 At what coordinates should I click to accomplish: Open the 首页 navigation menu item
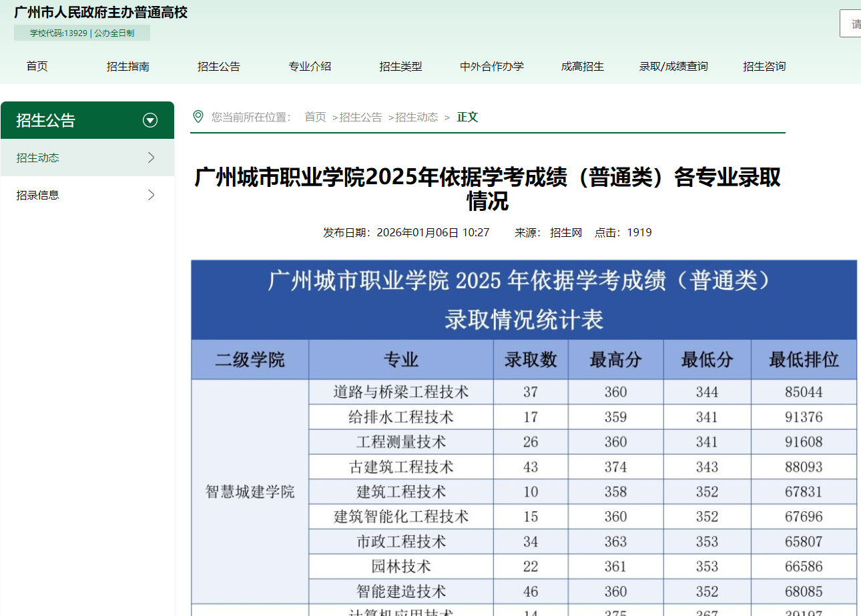point(37,66)
